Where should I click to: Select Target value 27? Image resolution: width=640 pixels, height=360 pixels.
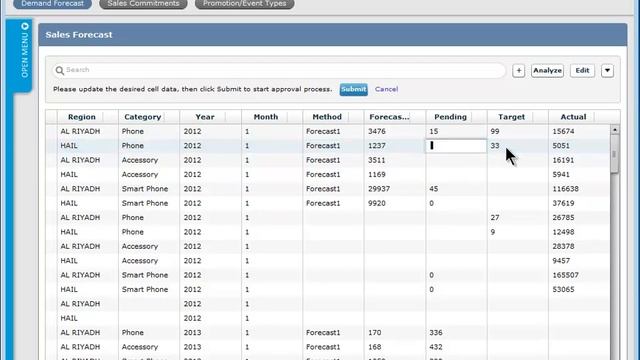pos(495,218)
